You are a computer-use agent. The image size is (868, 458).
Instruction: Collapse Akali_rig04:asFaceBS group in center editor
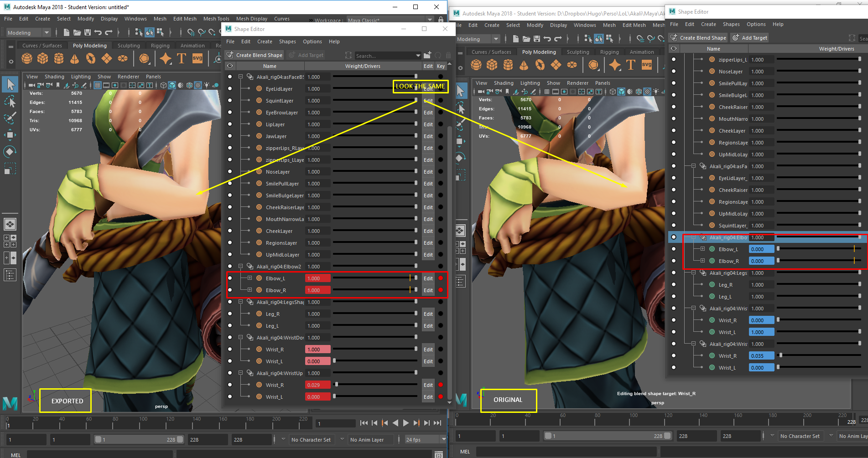[x=240, y=77]
